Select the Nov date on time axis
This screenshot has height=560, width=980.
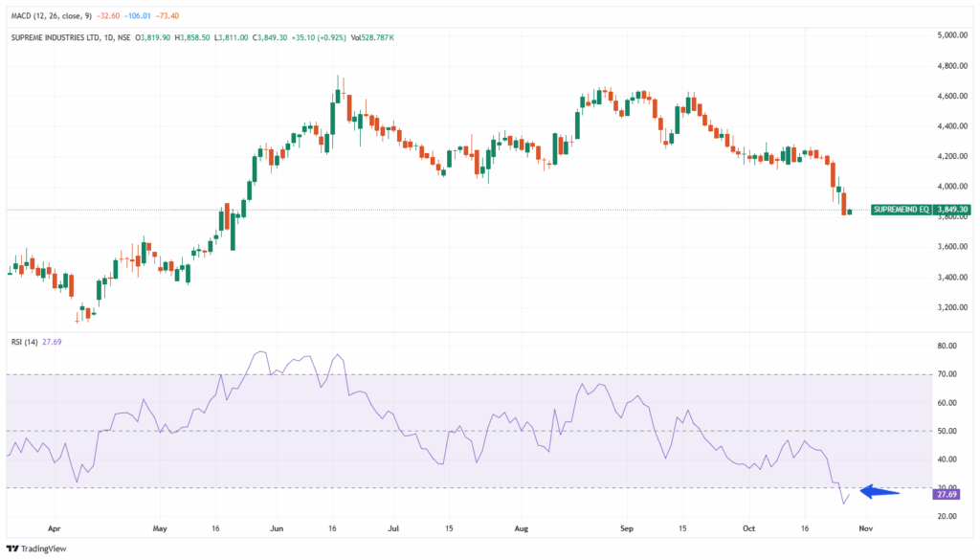coord(866,527)
